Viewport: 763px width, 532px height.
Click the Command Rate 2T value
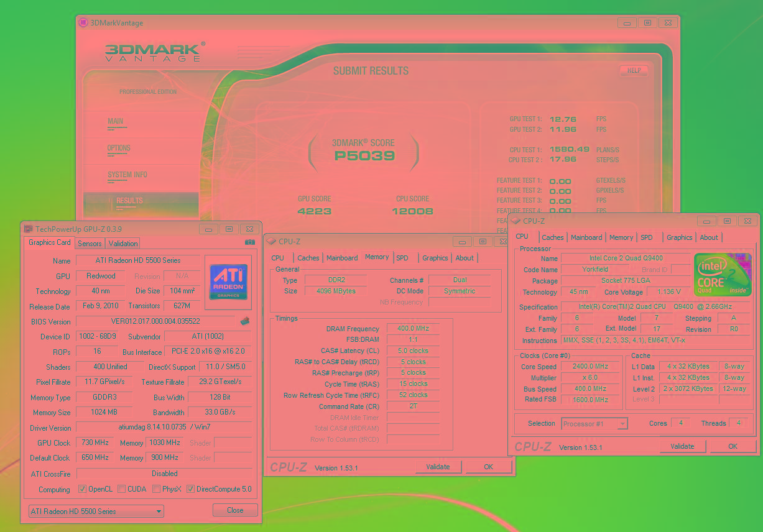[413, 406]
